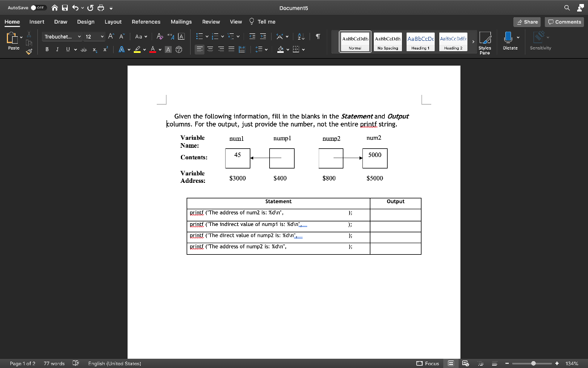Cut selection with scissors icon
The height and width of the screenshot is (368, 588).
pyautogui.click(x=29, y=34)
